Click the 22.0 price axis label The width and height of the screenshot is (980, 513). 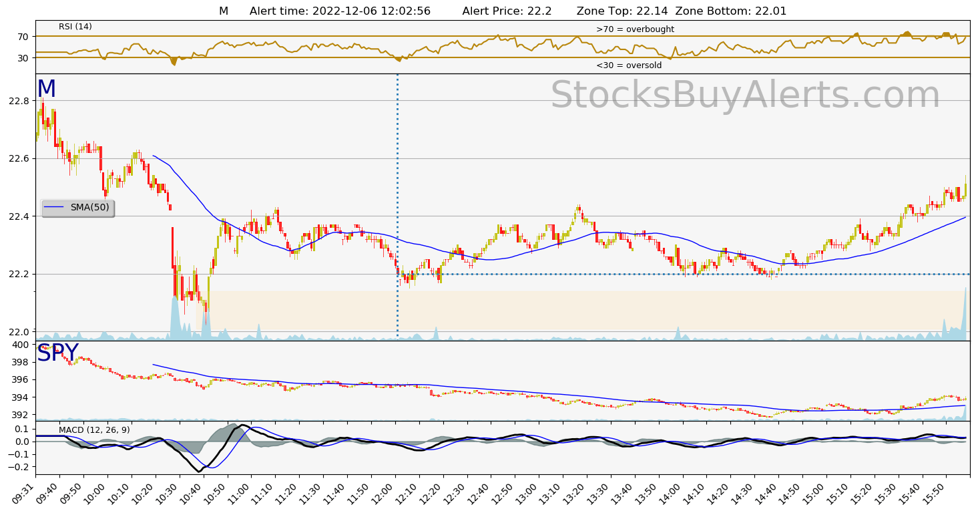click(18, 332)
